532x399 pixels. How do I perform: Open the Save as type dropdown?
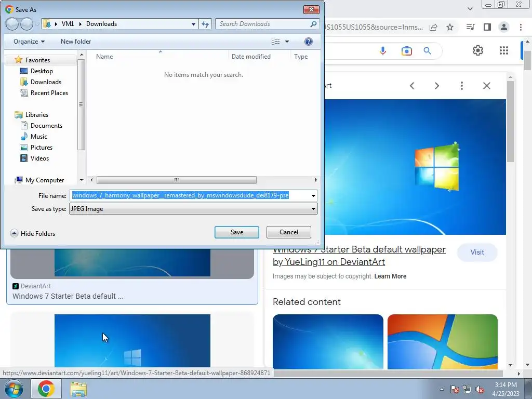(193, 209)
